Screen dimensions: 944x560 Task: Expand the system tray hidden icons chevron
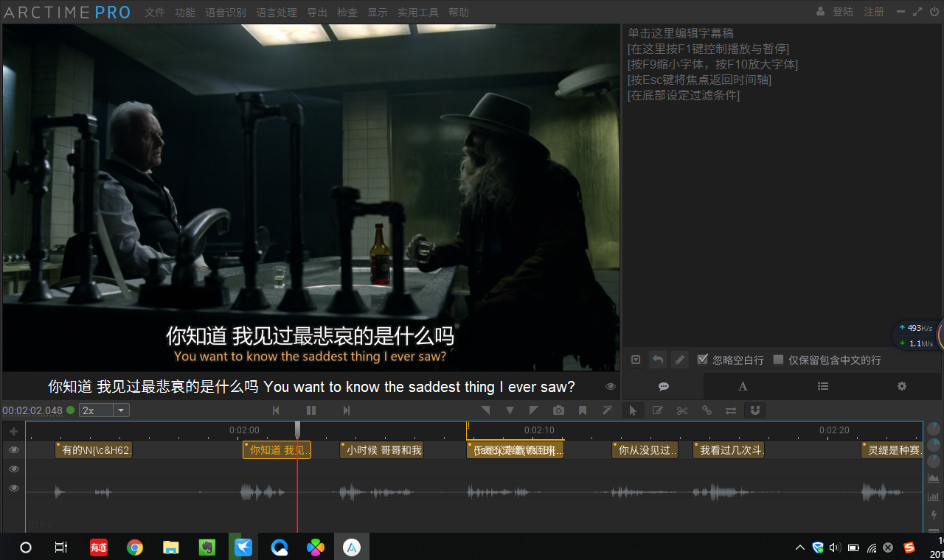800,547
